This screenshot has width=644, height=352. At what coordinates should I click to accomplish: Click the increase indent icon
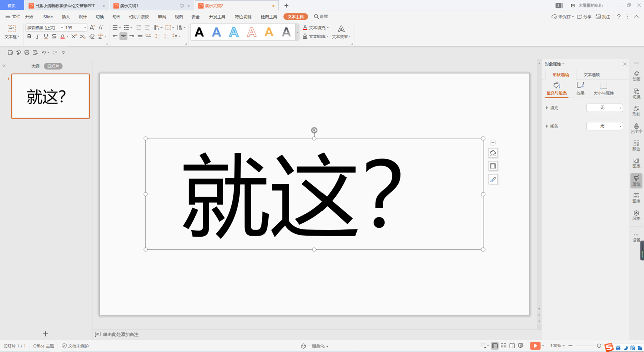point(147,28)
